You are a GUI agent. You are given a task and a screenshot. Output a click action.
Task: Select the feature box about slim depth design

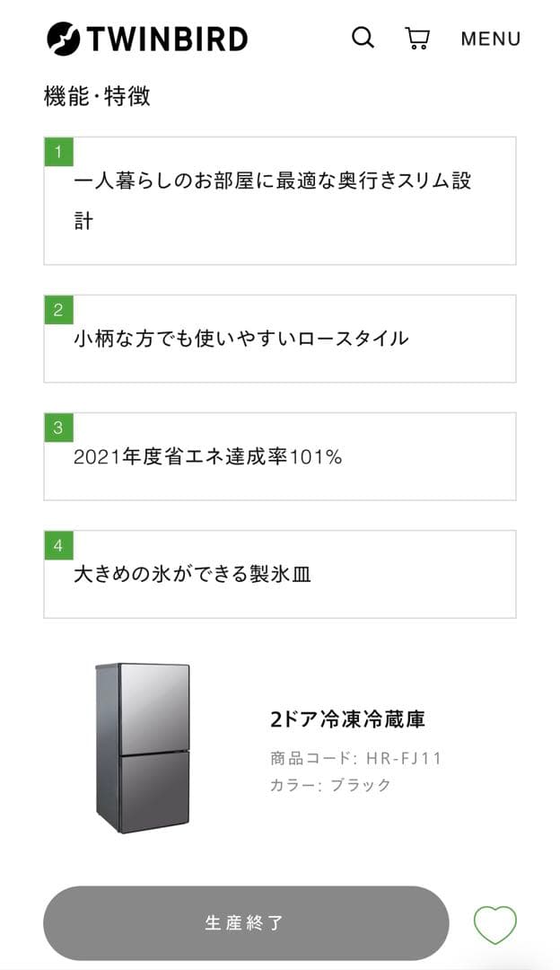(278, 199)
